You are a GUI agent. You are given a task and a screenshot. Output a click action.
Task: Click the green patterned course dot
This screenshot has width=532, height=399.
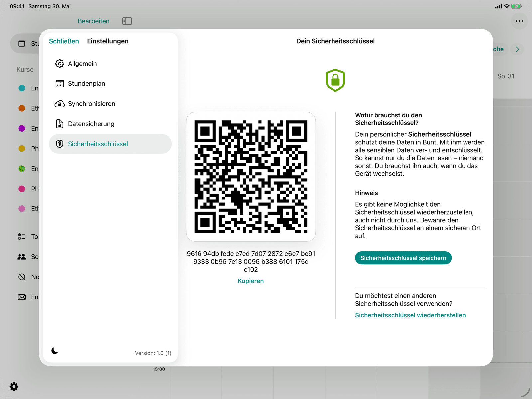click(22, 169)
